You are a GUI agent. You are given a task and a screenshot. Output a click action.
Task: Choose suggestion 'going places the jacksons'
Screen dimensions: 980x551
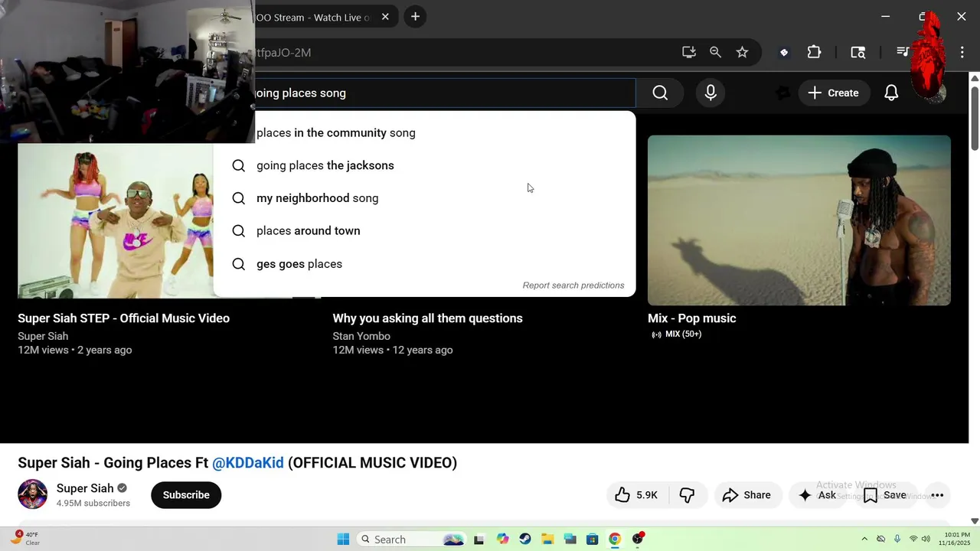coord(424,165)
